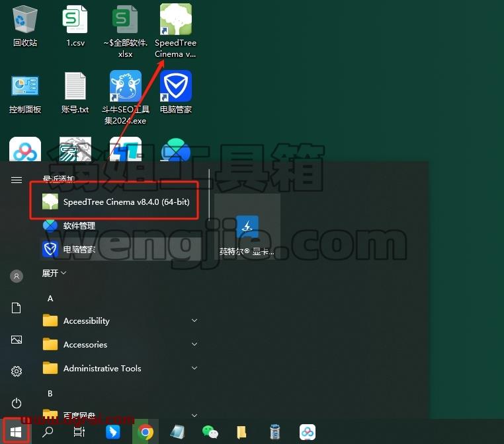Click 展开 to expand recently added list
The height and width of the screenshot is (444, 504).
click(x=54, y=274)
